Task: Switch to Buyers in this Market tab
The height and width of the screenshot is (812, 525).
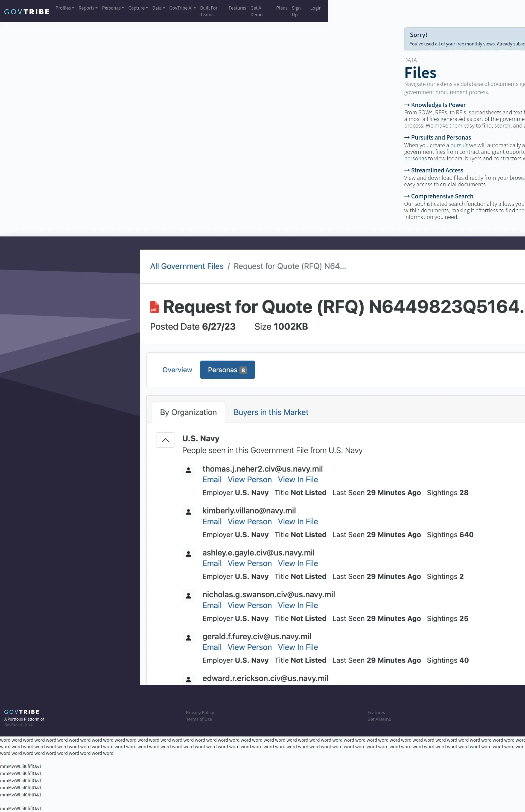Action: (x=271, y=412)
